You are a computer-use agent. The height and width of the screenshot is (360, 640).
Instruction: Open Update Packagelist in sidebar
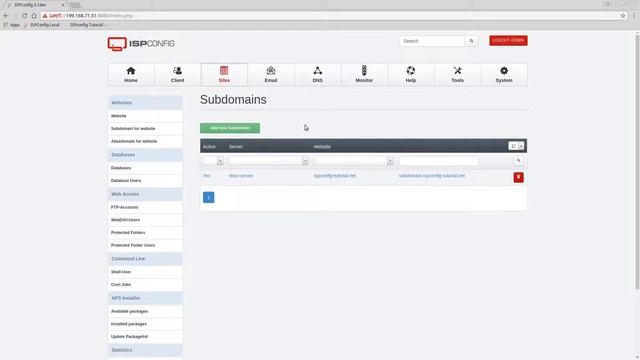pos(145,337)
